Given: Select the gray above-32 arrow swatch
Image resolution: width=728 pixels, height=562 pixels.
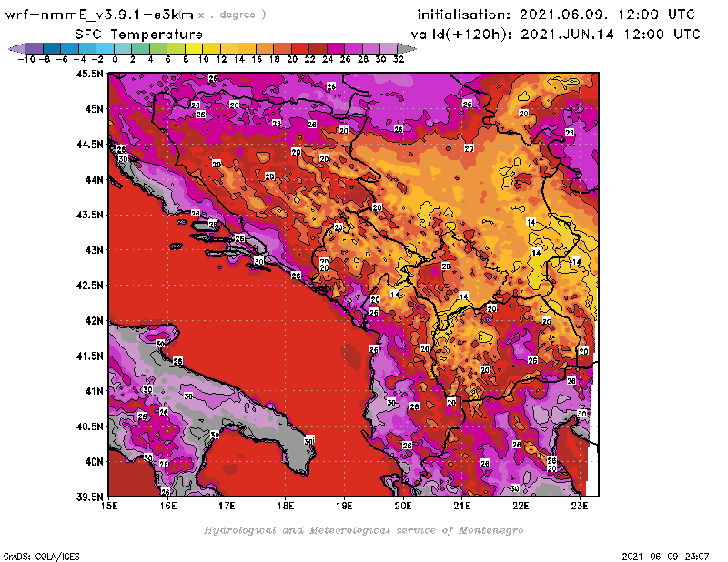Looking at the screenshot, I should [x=407, y=48].
